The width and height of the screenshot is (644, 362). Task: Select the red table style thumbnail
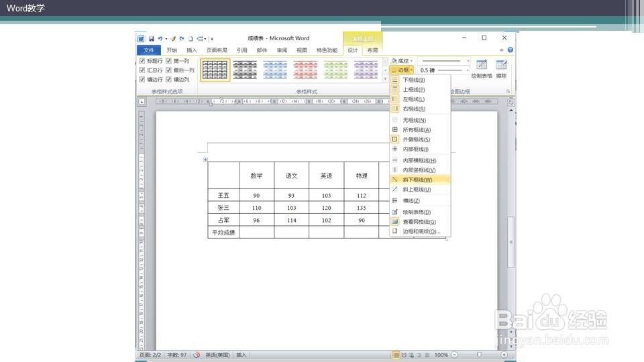point(305,70)
